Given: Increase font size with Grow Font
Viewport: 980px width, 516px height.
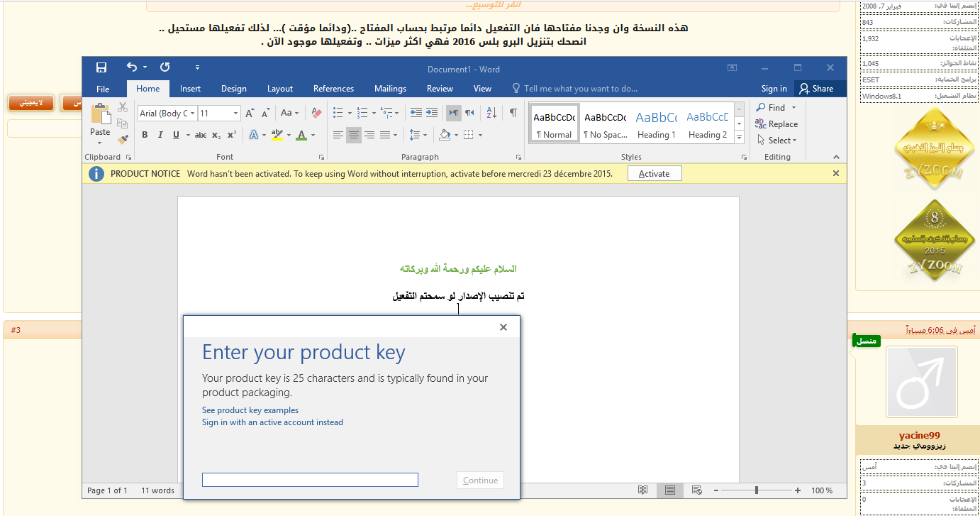Looking at the screenshot, I should pos(250,113).
